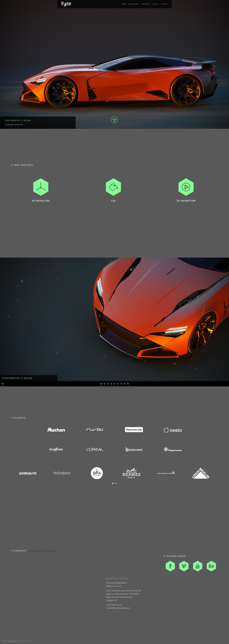Viewport: 229px width, 644px height.
Task: Open the Behance hexagon icon
Action: point(211,566)
